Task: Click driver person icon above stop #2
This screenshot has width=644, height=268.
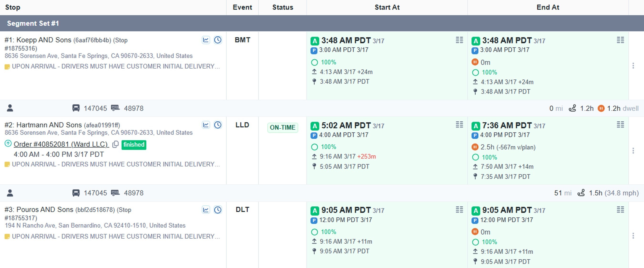Action: [10, 108]
